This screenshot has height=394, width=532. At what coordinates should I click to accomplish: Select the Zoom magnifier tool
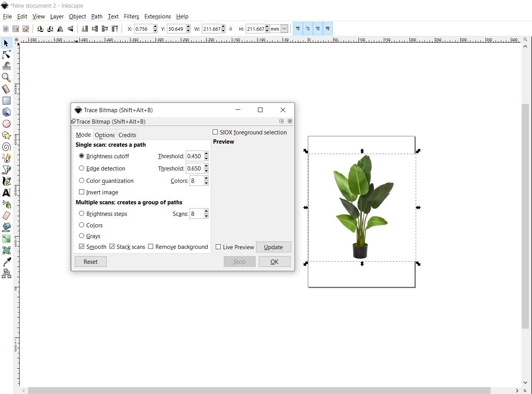point(6,77)
